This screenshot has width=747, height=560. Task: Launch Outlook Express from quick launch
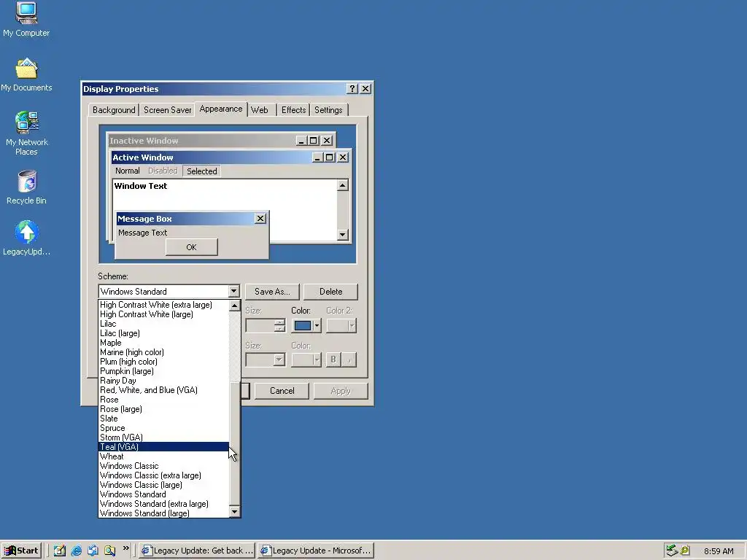tap(93, 551)
